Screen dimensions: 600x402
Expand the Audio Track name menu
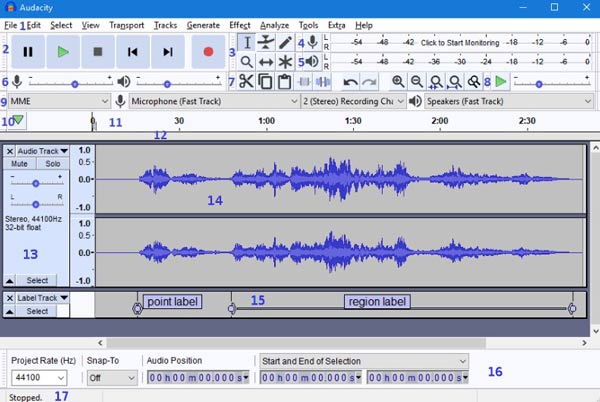(42, 151)
